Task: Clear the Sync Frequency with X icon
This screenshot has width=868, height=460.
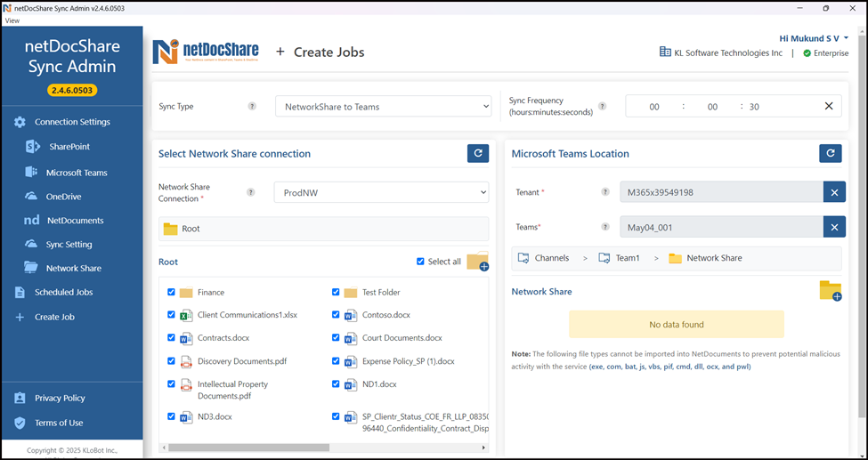Action: tap(829, 106)
